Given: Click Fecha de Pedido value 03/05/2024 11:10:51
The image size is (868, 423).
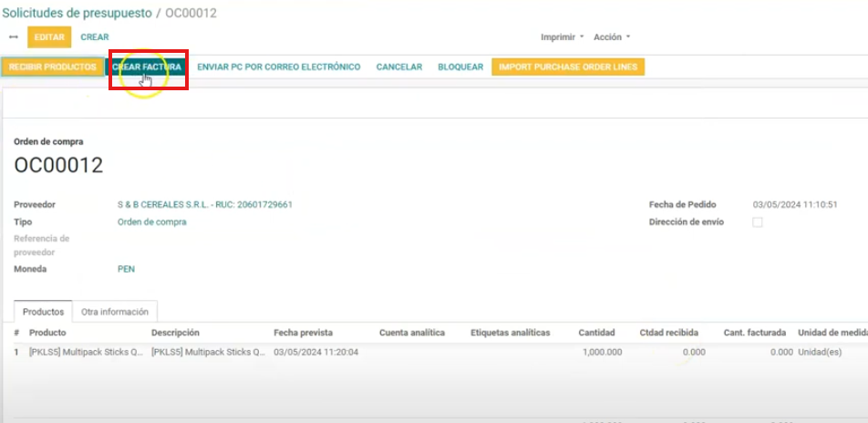Looking at the screenshot, I should [x=795, y=205].
